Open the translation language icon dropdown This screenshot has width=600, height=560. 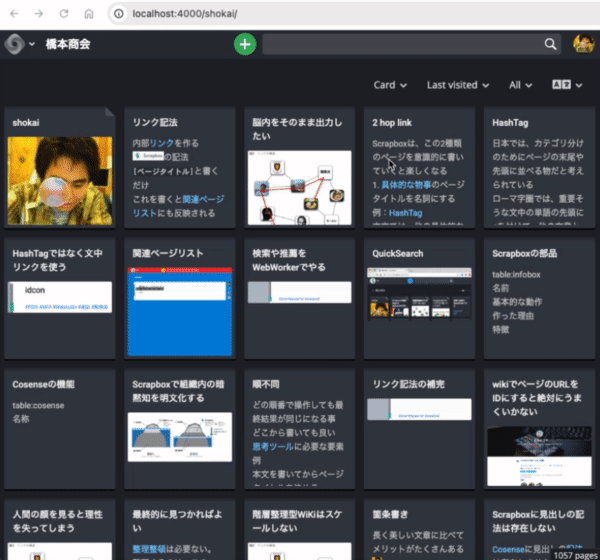(567, 85)
